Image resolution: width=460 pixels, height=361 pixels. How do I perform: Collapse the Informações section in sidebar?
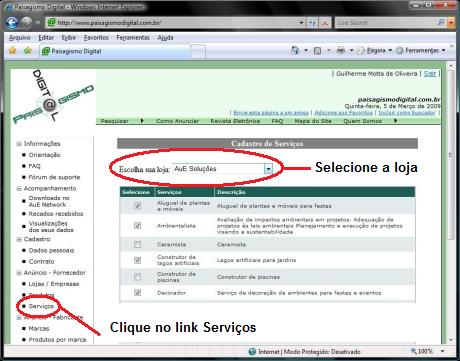tap(19, 144)
